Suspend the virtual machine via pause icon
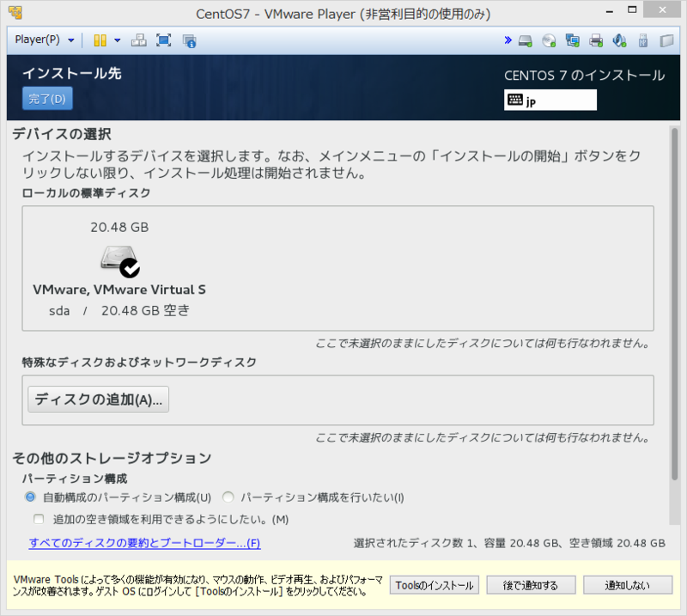Image resolution: width=687 pixels, height=616 pixels. [x=100, y=40]
